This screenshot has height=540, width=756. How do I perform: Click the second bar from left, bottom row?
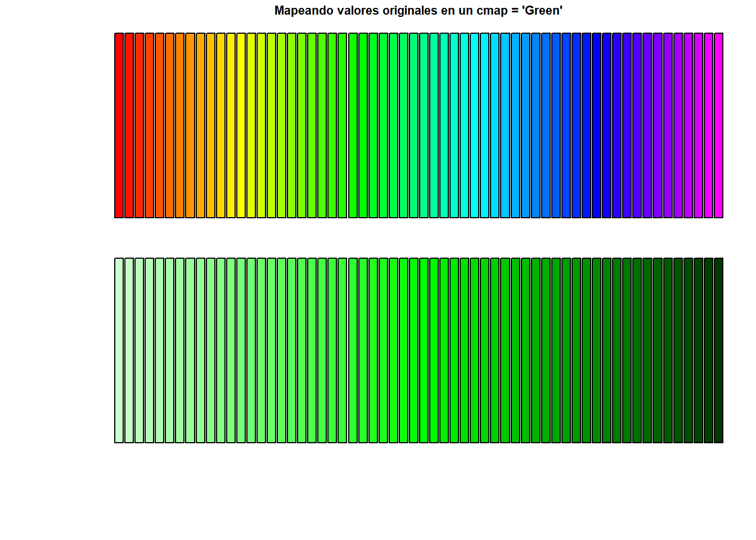coord(129,350)
